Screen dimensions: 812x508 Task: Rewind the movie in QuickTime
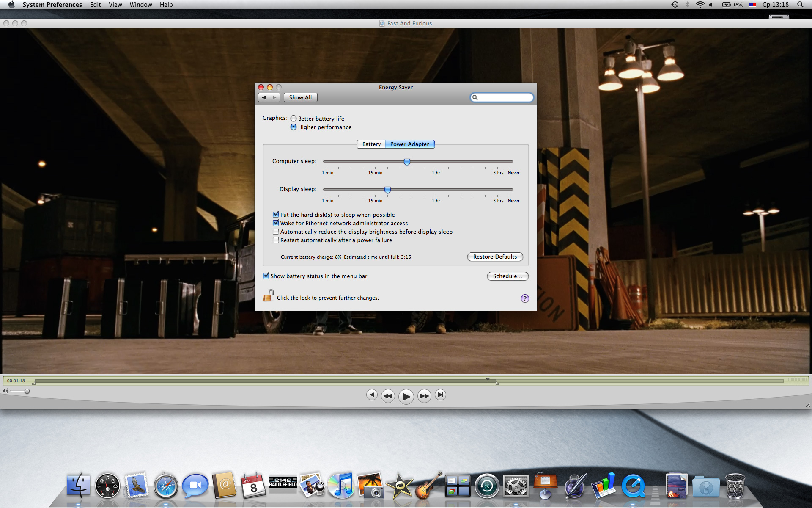387,396
